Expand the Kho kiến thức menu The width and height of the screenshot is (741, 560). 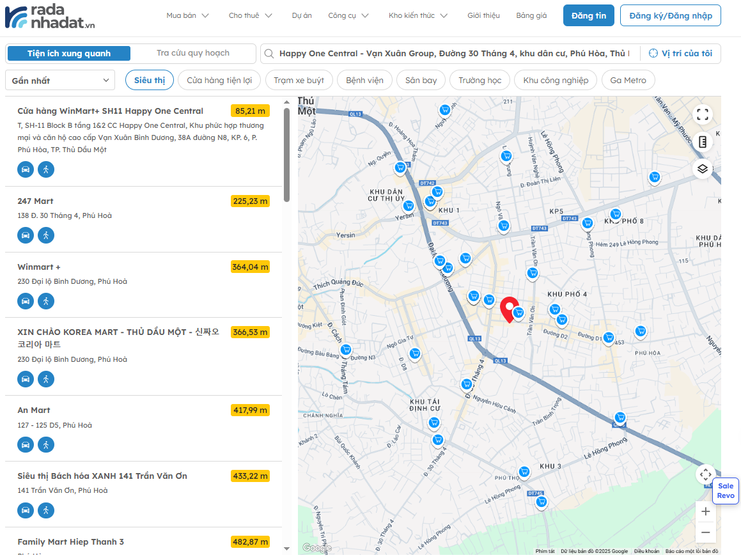pos(417,15)
